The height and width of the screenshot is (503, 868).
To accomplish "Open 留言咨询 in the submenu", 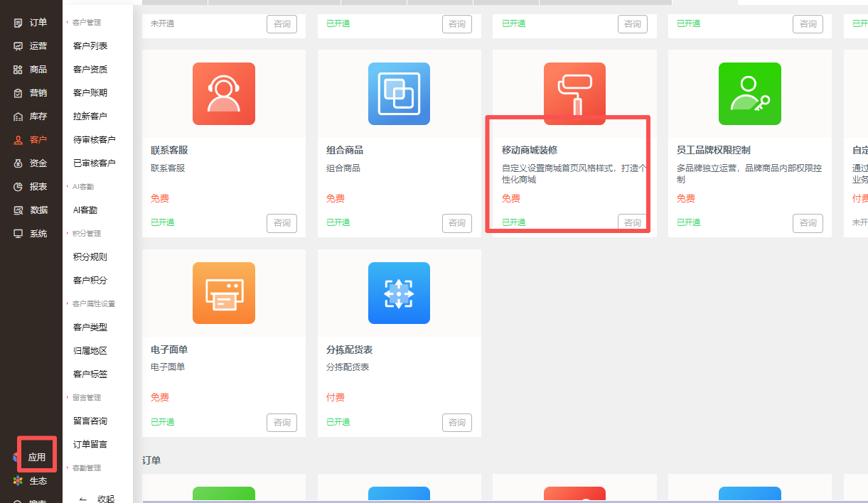I will coord(90,421).
